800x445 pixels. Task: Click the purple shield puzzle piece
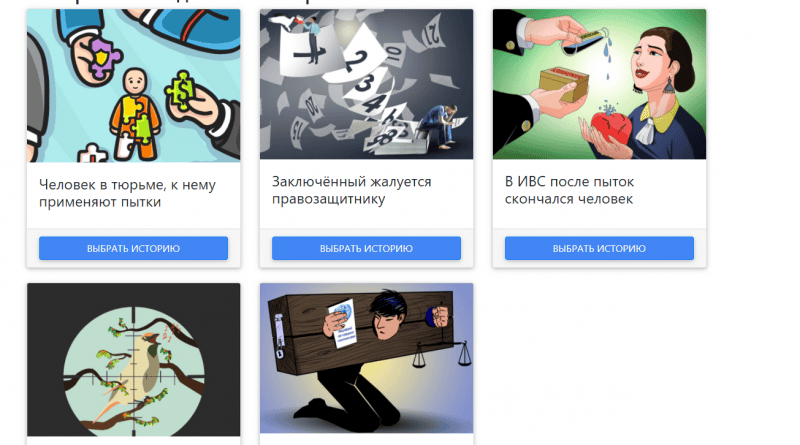(x=106, y=58)
